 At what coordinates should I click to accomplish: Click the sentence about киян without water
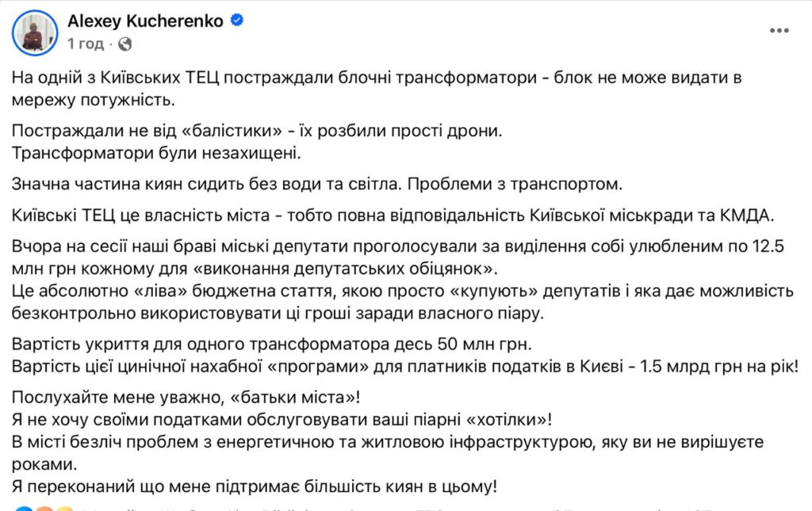pos(317,184)
